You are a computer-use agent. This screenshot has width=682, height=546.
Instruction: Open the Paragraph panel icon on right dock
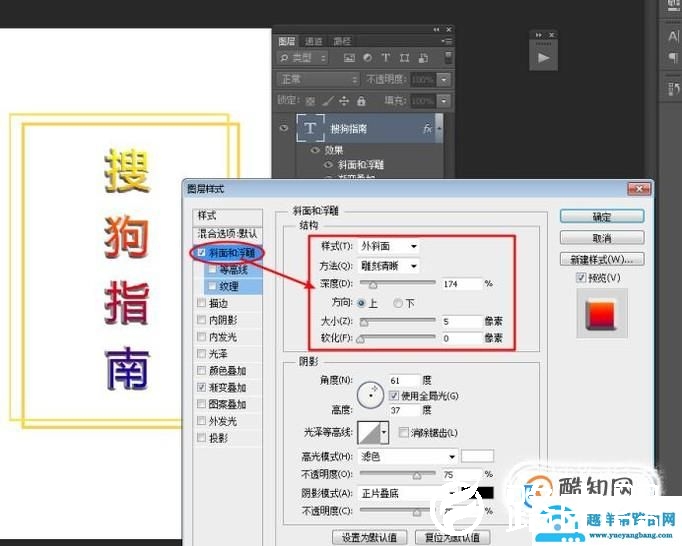673,57
